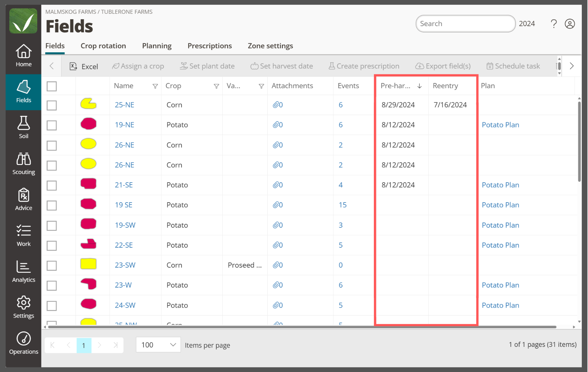The image size is (588, 372).
Task: Check the box for field 24-SW
Action: tap(52, 306)
